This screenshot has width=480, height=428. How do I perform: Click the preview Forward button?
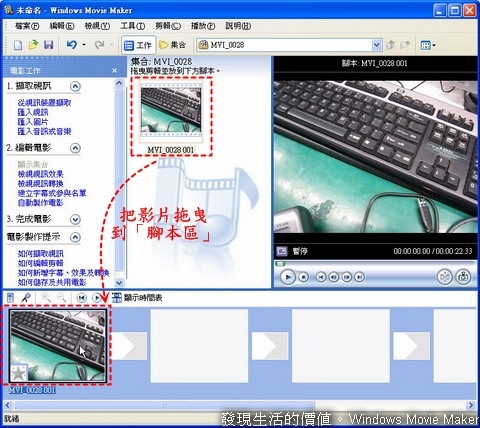tap(359, 277)
